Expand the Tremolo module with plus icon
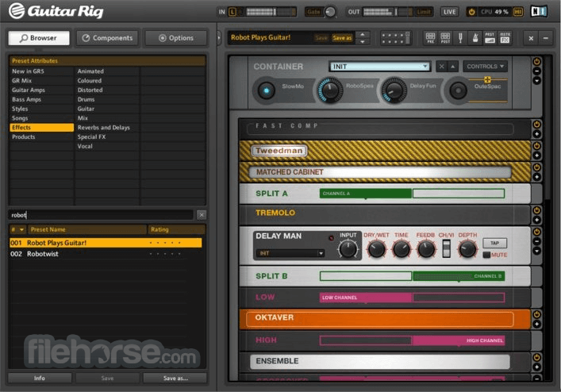This screenshot has height=392, width=561. pos(536,220)
